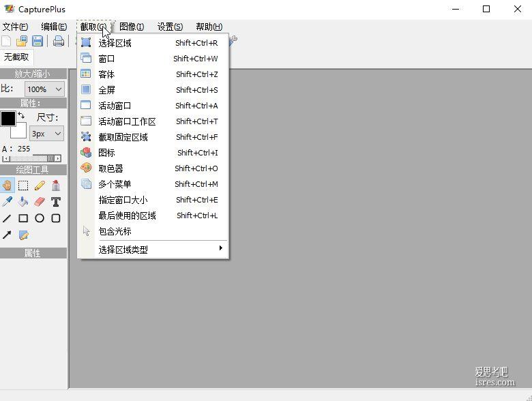Select the Text tool
The image size is (532, 401).
(56, 202)
